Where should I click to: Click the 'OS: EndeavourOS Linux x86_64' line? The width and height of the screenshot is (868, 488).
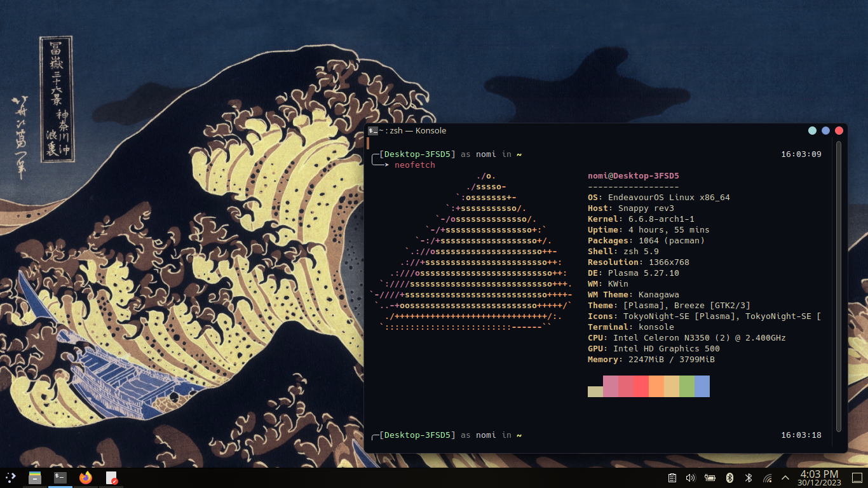point(659,198)
